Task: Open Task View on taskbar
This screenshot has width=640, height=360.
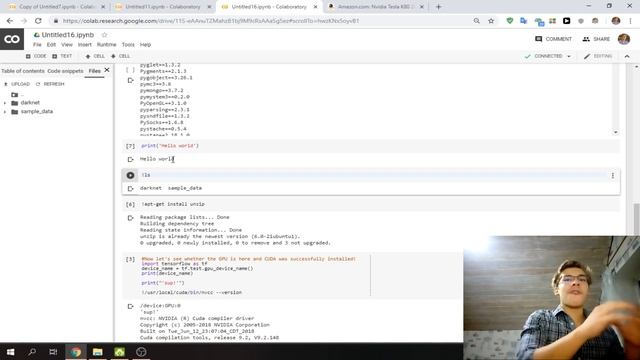Action: (x=53, y=351)
